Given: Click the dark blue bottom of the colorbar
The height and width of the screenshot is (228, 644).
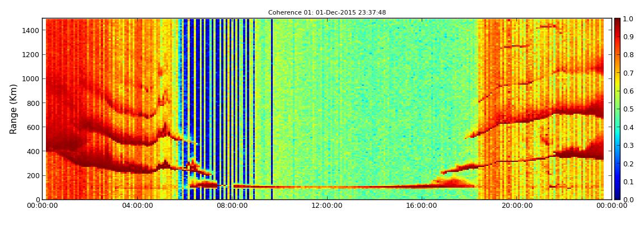Looking at the screenshot, I should point(617,195).
